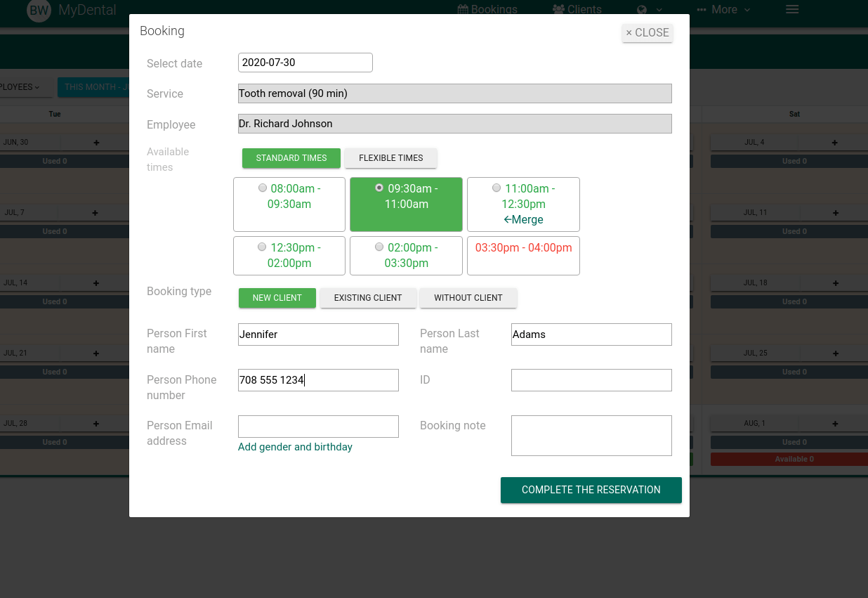Click Add gender and birthday link
This screenshot has width=868, height=598.
(295, 447)
